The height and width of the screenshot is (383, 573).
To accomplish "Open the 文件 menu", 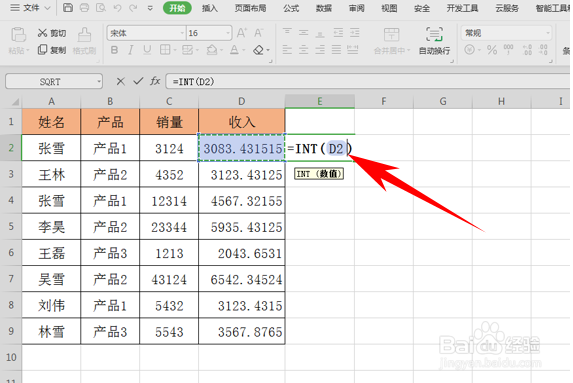I will click(30, 8).
